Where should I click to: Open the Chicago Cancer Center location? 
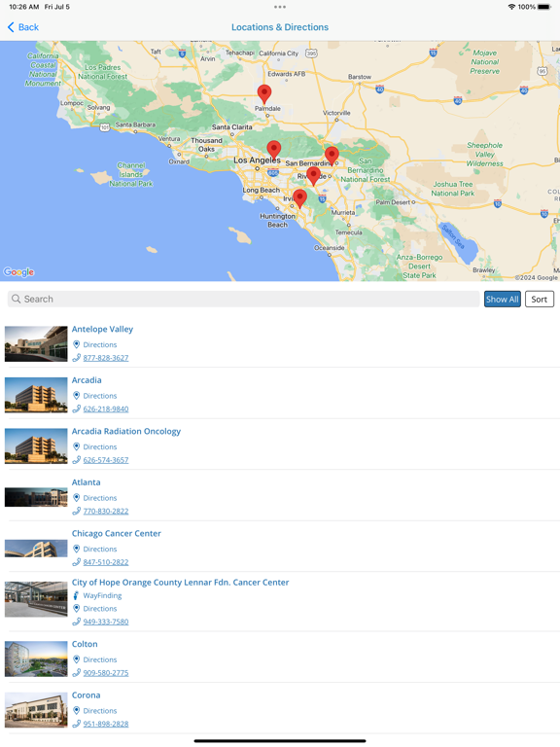117,534
